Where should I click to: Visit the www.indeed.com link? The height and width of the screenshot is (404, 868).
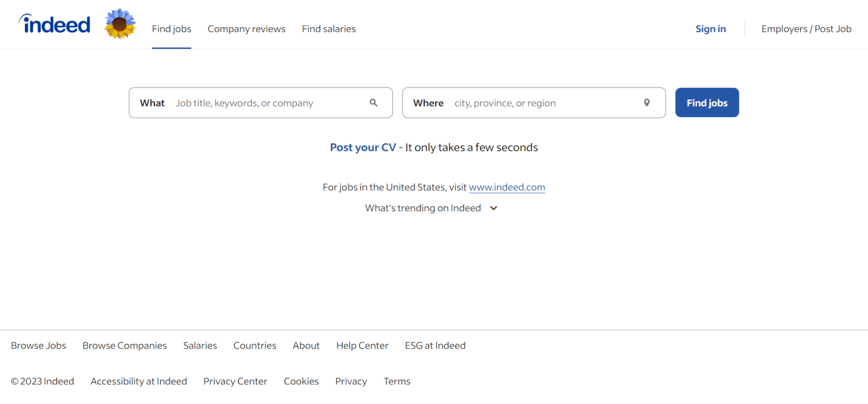coord(507,187)
